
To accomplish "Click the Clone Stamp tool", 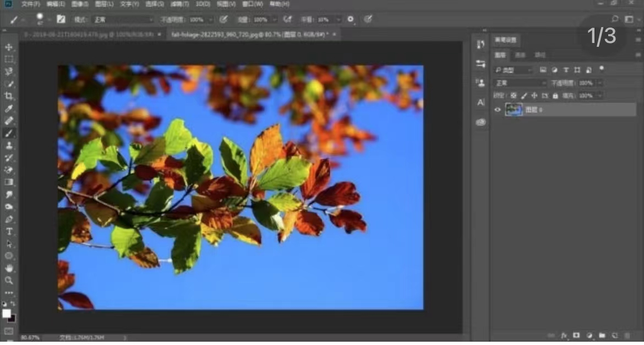I will pos(9,145).
